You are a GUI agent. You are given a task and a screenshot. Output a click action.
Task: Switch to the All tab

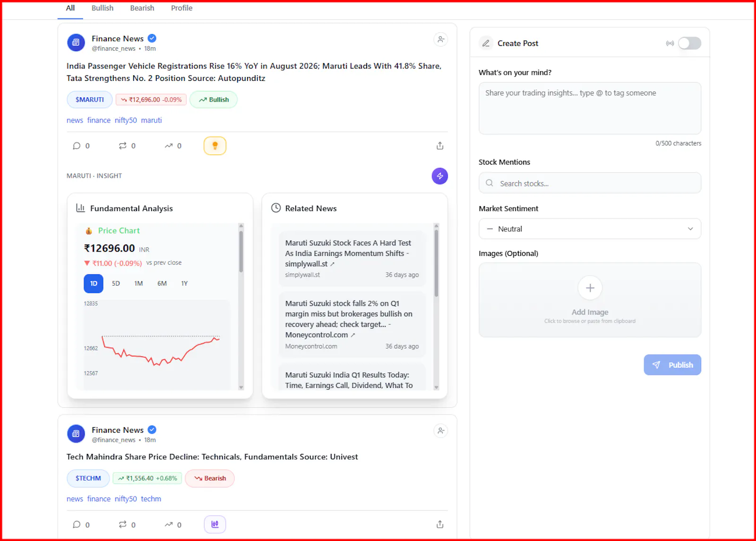[70, 9]
